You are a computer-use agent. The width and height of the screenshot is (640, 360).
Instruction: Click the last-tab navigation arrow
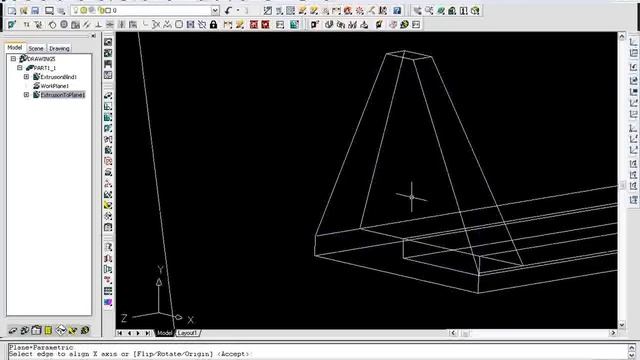147,333
